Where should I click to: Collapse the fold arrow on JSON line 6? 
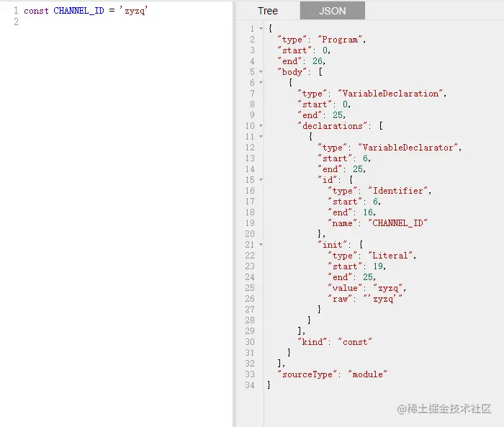coord(261,83)
